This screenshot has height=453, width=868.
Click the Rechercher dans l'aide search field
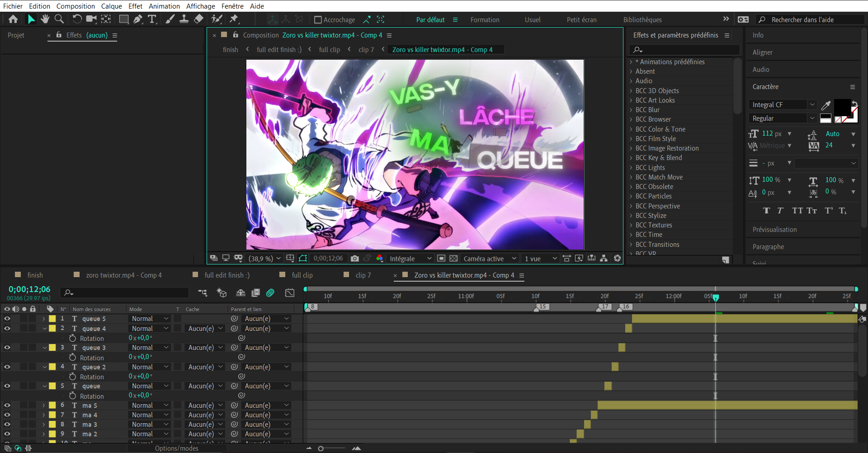pos(809,20)
